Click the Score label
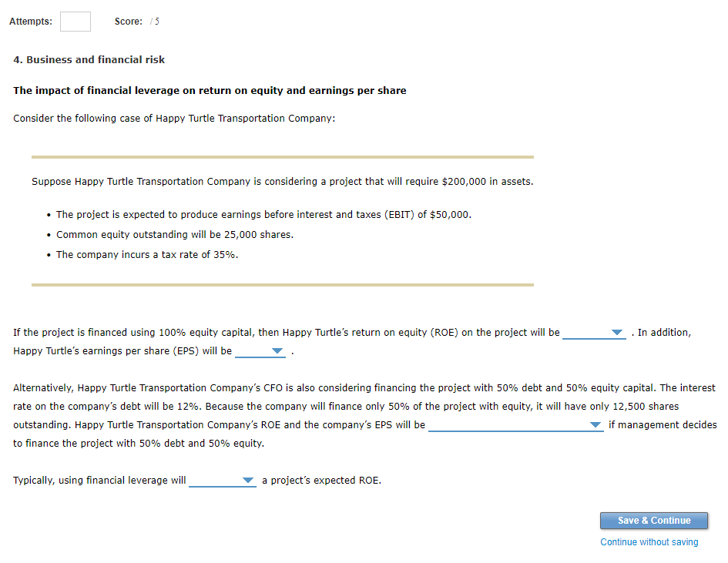Screen dimensions: 728x563 pos(130,22)
